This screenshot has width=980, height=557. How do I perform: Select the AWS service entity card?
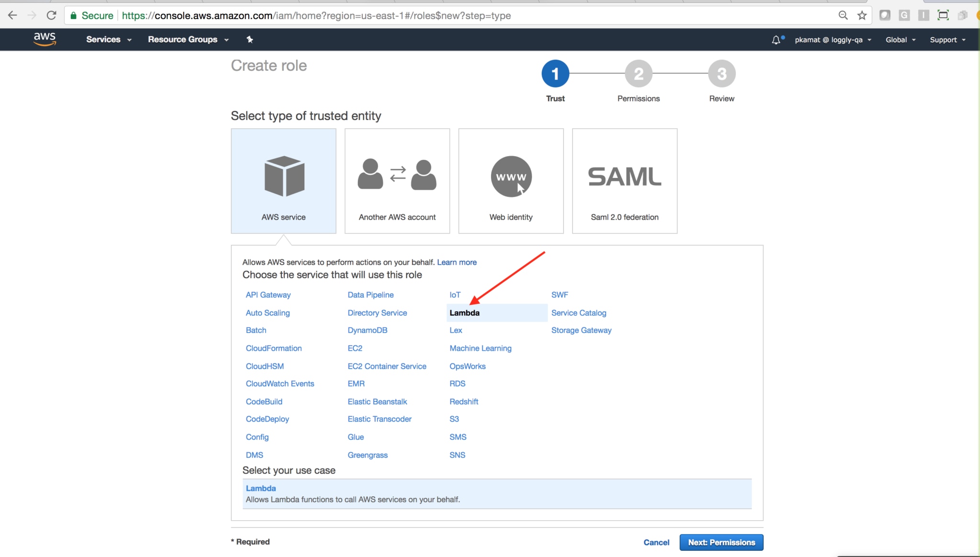283,181
